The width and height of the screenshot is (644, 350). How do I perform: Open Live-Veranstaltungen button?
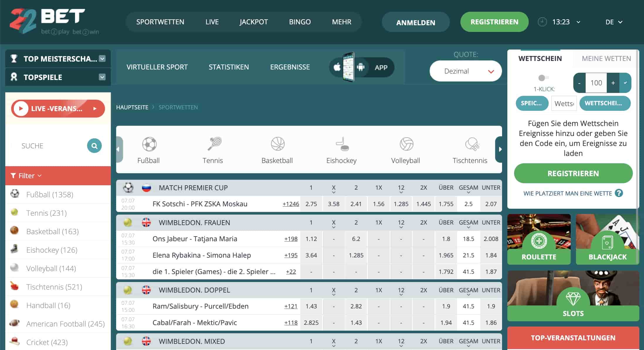point(58,108)
